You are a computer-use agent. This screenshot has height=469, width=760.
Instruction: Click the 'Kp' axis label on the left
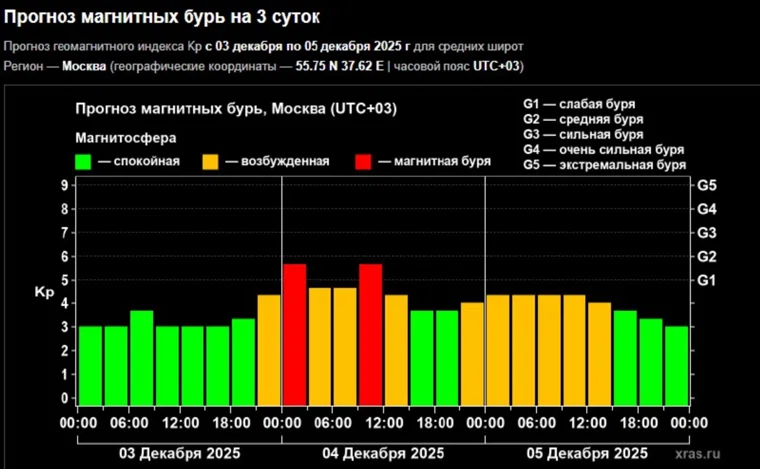(43, 293)
